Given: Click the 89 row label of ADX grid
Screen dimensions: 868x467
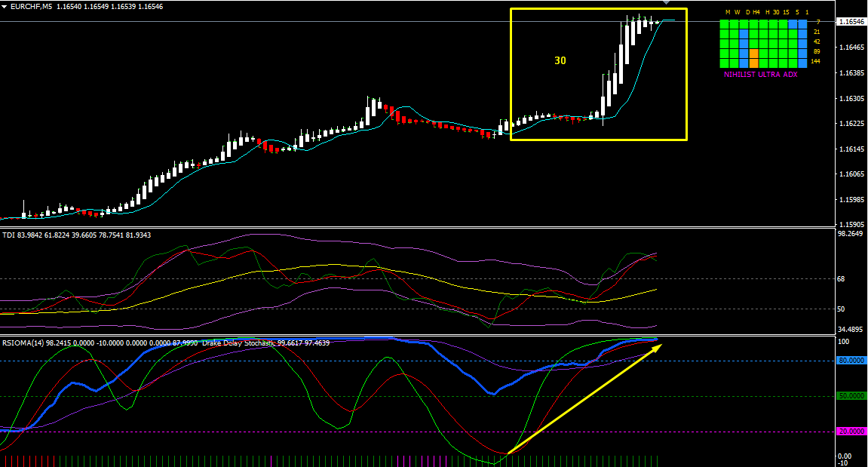Looking at the screenshot, I should click(x=817, y=51).
